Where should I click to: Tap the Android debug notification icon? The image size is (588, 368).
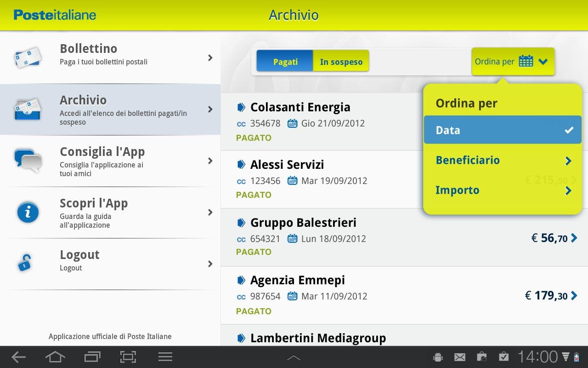438,357
